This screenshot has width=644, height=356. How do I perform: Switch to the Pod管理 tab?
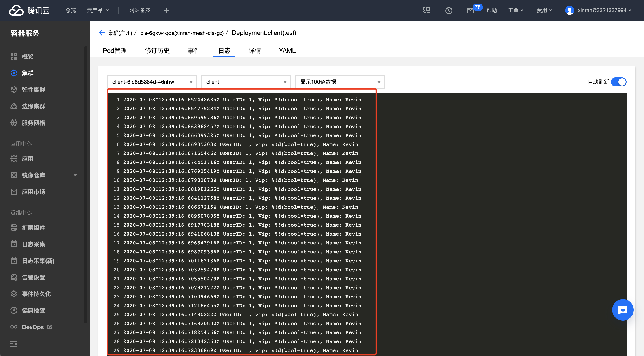115,51
